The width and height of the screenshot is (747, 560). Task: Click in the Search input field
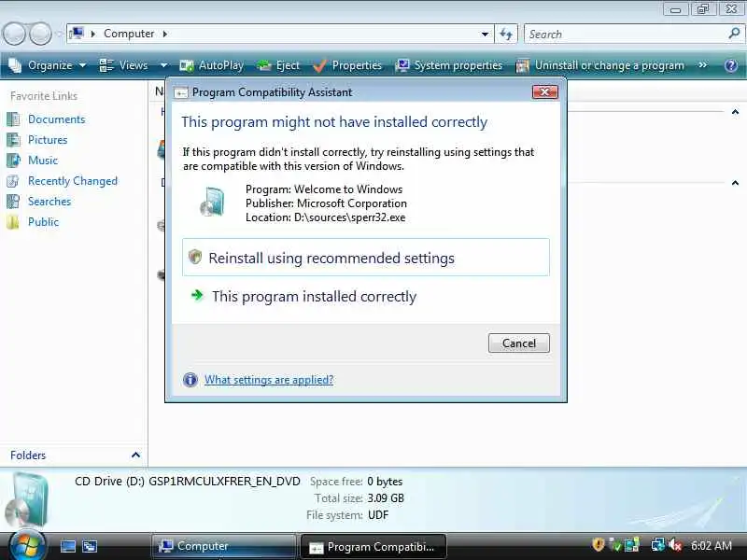(627, 34)
